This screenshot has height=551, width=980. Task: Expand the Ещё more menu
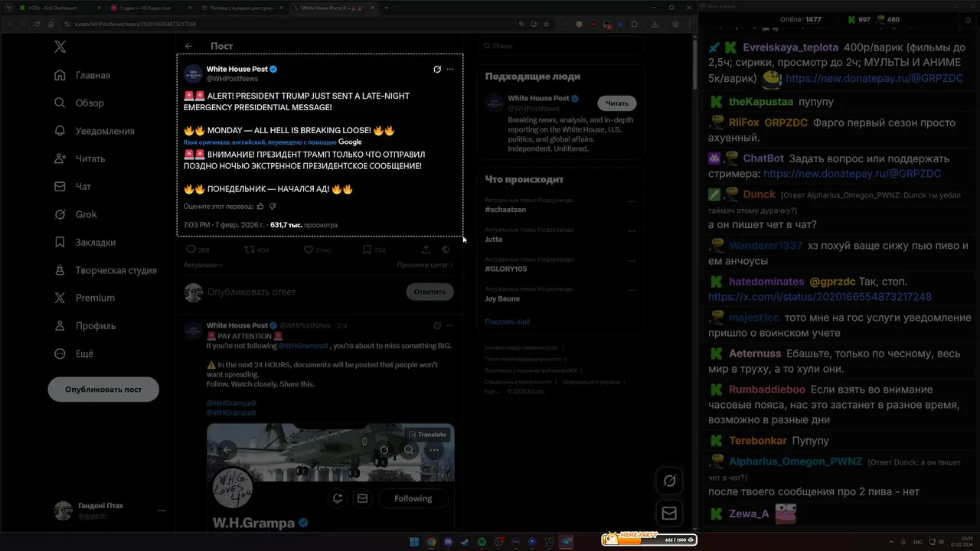[x=73, y=354]
